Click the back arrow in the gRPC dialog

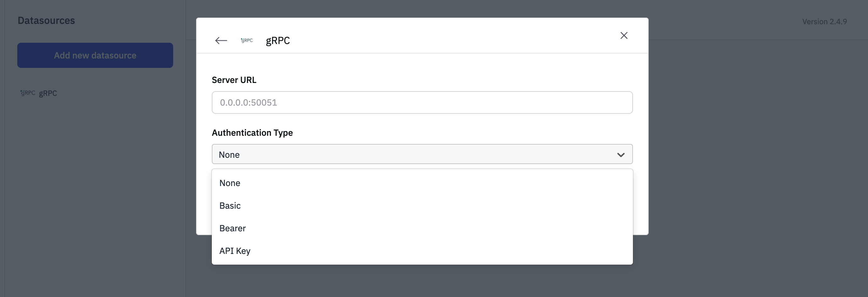pos(221,41)
